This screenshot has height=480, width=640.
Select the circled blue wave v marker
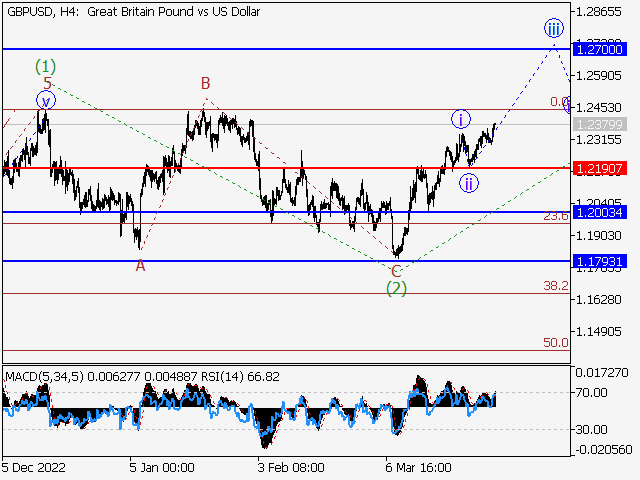pos(46,101)
